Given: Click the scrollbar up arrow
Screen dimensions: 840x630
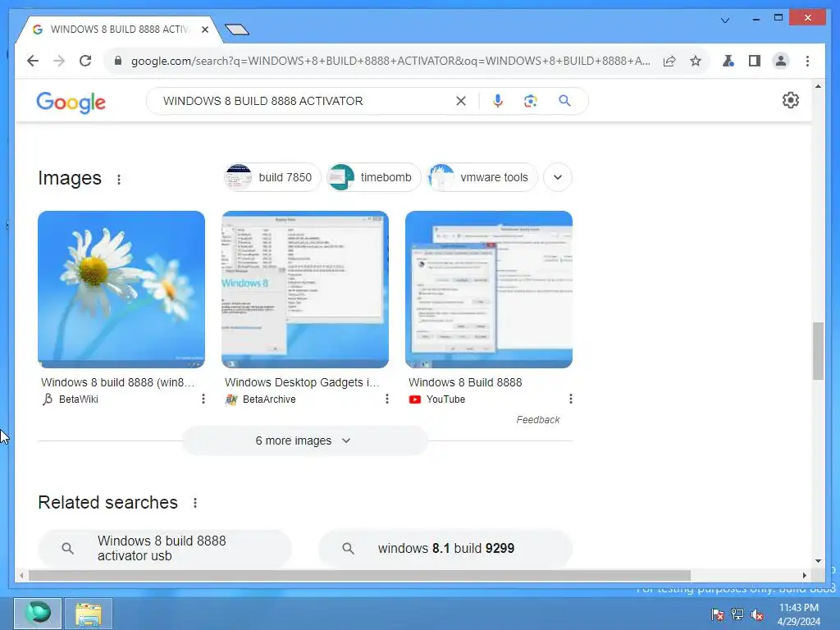Looking at the screenshot, I should pos(818,85).
